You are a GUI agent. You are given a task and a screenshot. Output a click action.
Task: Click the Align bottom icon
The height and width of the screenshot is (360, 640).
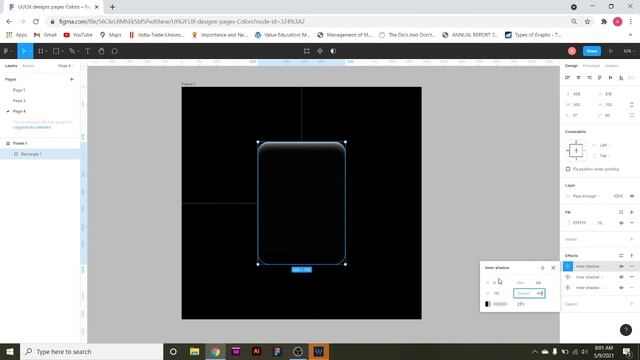tap(621, 78)
